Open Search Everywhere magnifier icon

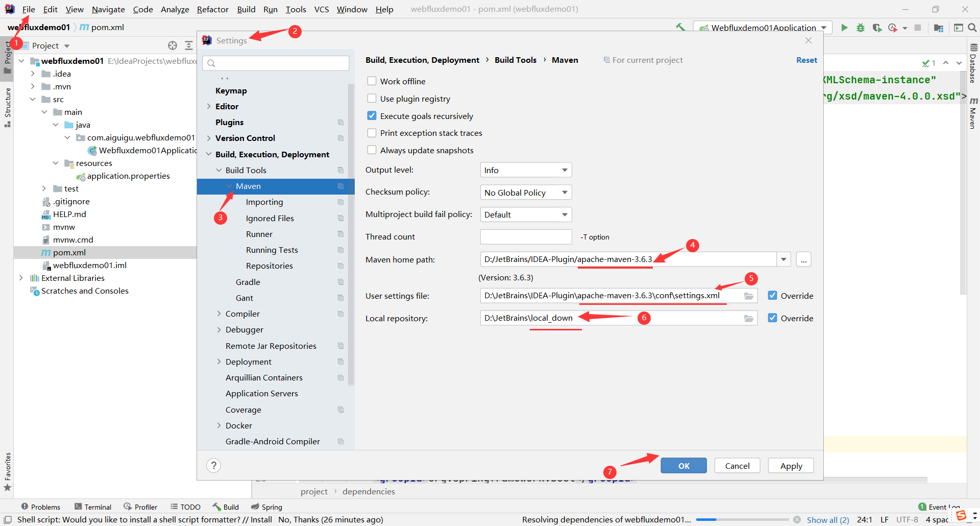click(x=972, y=28)
